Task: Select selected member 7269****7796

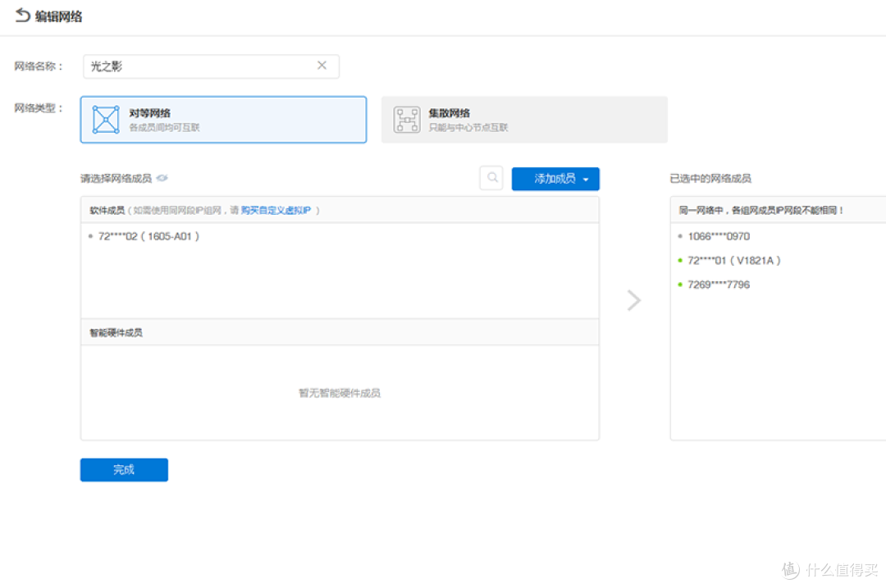Action: pyautogui.click(x=719, y=285)
